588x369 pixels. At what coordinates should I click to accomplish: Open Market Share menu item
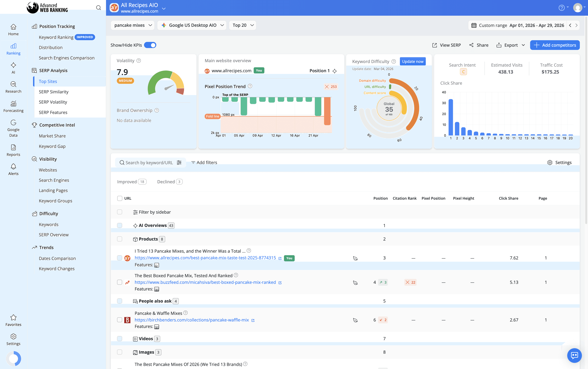[52, 136]
